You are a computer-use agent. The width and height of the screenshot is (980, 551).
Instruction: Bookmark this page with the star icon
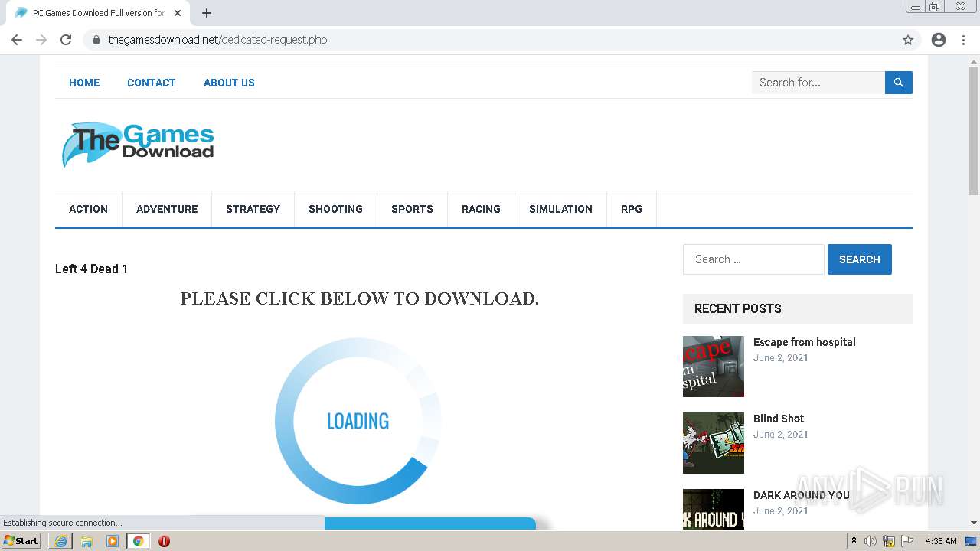[x=908, y=40]
